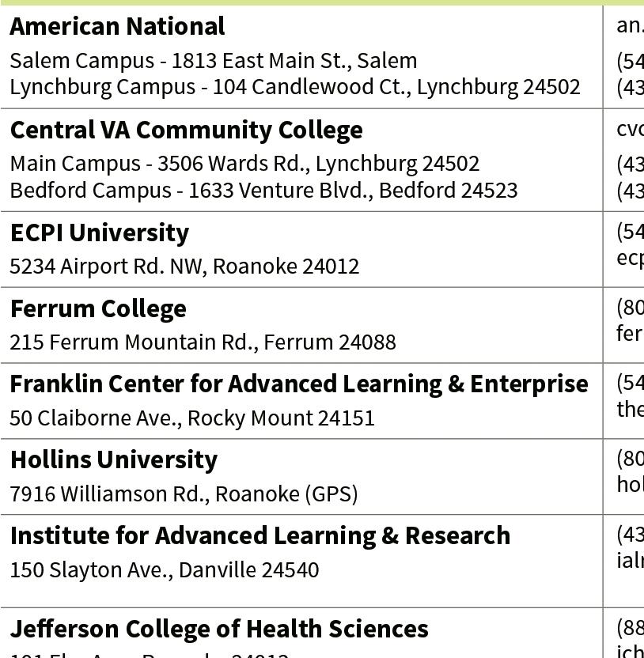The height and width of the screenshot is (658, 644).
Task: Click Jefferson College of Health Sciences heading
Action: (x=219, y=630)
